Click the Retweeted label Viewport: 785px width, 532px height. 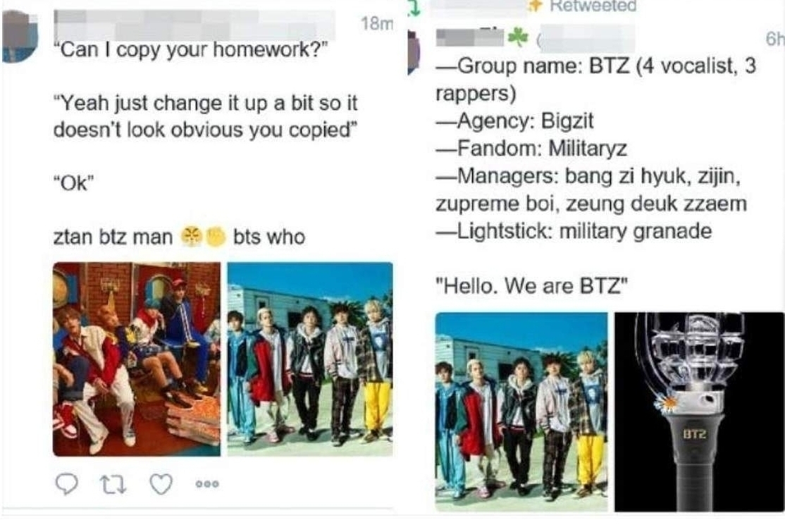click(x=593, y=6)
